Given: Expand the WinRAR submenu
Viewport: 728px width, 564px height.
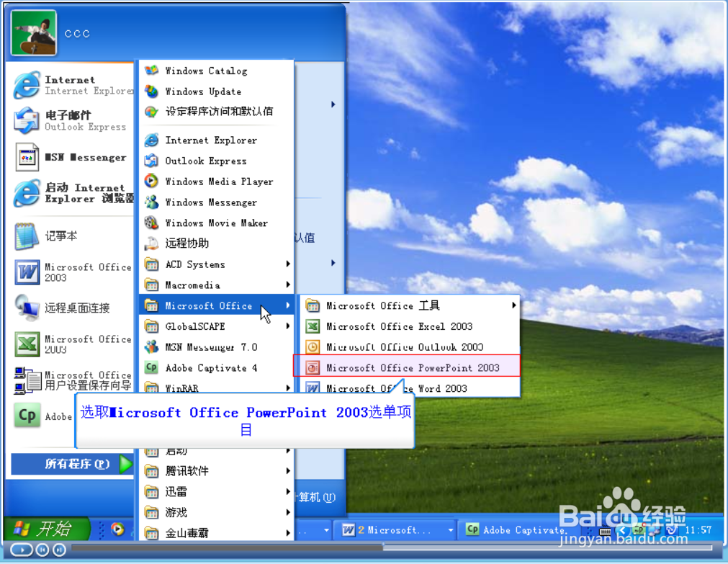Looking at the screenshot, I should coord(216,387).
